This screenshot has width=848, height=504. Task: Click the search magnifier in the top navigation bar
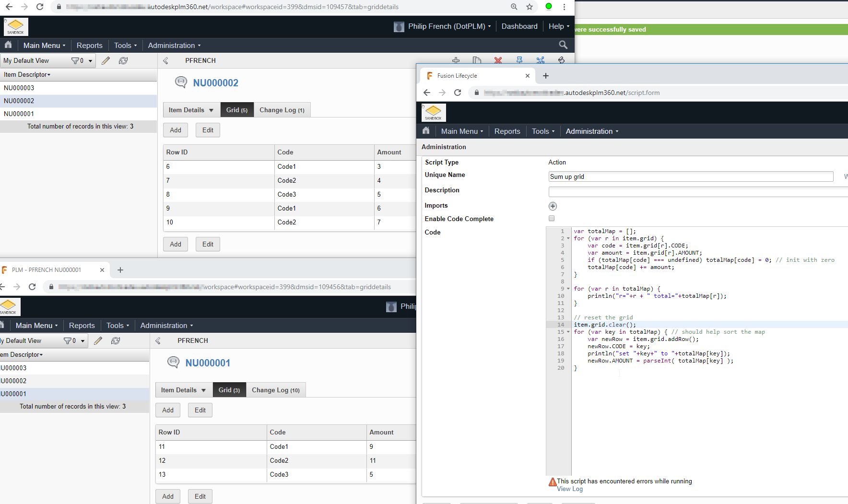[563, 45]
